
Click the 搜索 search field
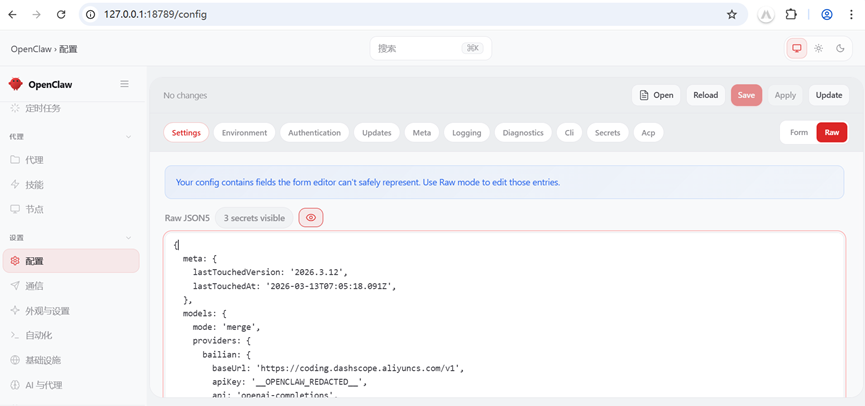[x=430, y=49]
